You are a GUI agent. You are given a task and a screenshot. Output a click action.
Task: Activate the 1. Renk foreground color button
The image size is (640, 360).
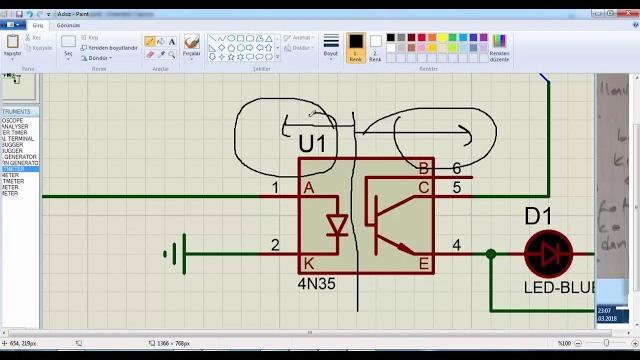click(x=356, y=48)
